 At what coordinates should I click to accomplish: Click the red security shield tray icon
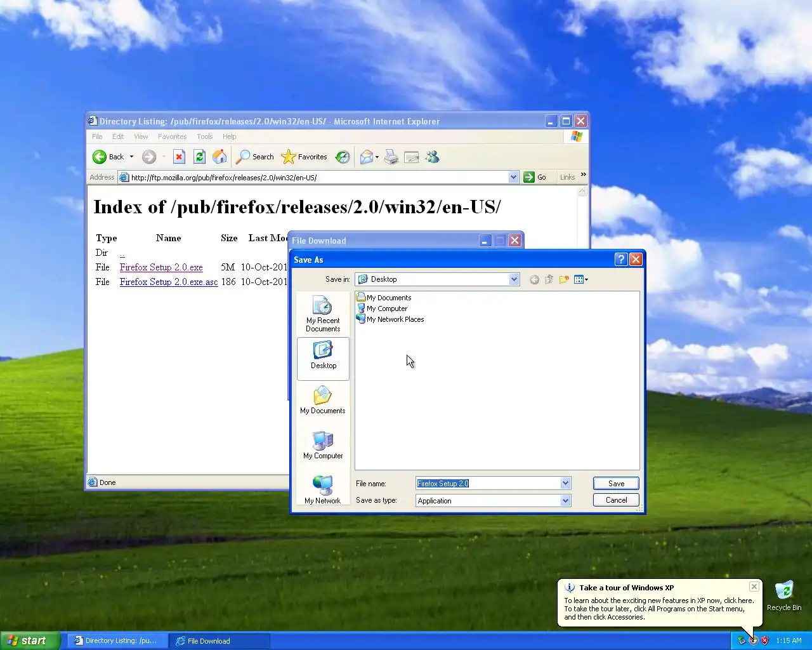(x=764, y=640)
